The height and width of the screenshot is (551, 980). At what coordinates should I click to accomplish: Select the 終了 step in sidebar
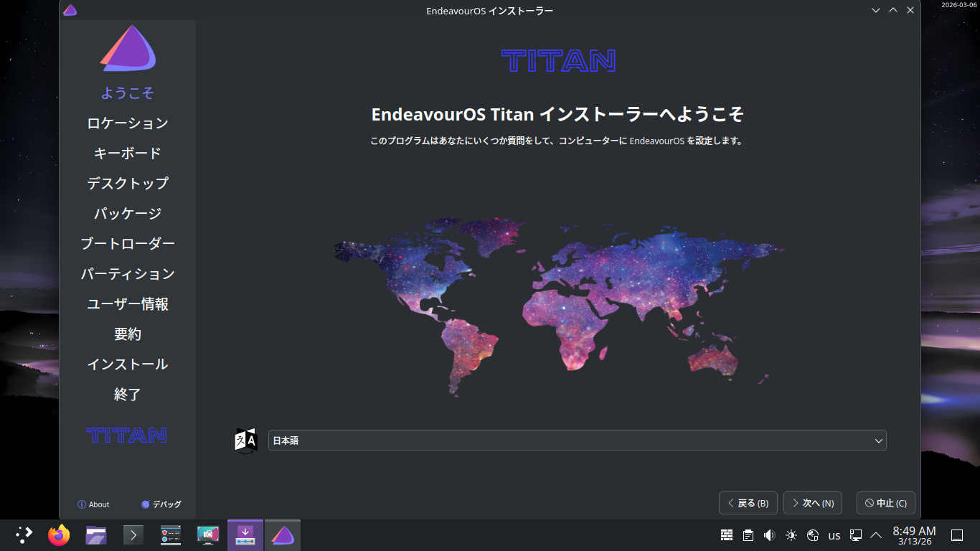coord(128,395)
